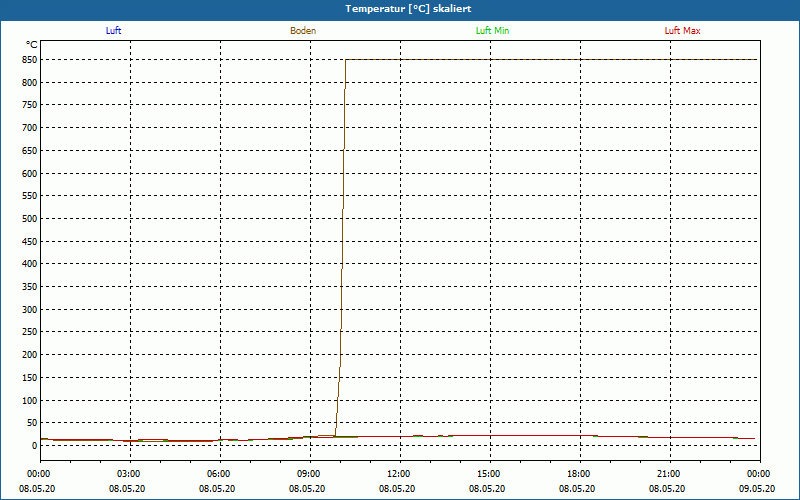Click the 550 y-axis label

[30, 196]
